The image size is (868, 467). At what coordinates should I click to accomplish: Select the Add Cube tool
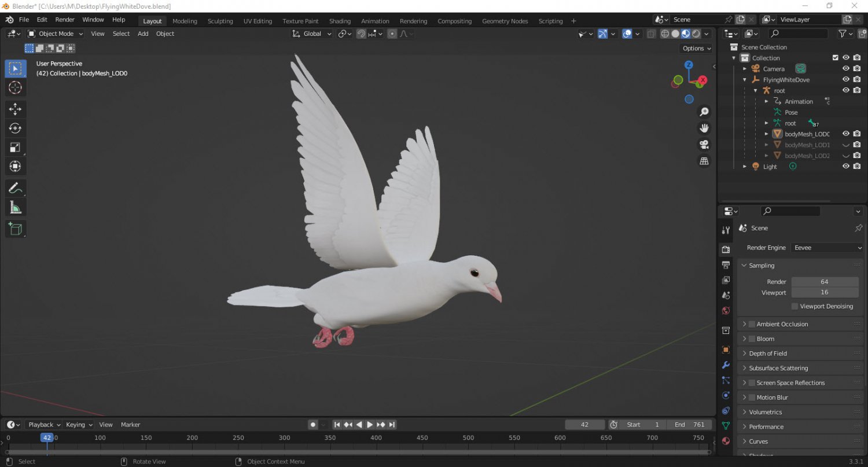(15, 229)
